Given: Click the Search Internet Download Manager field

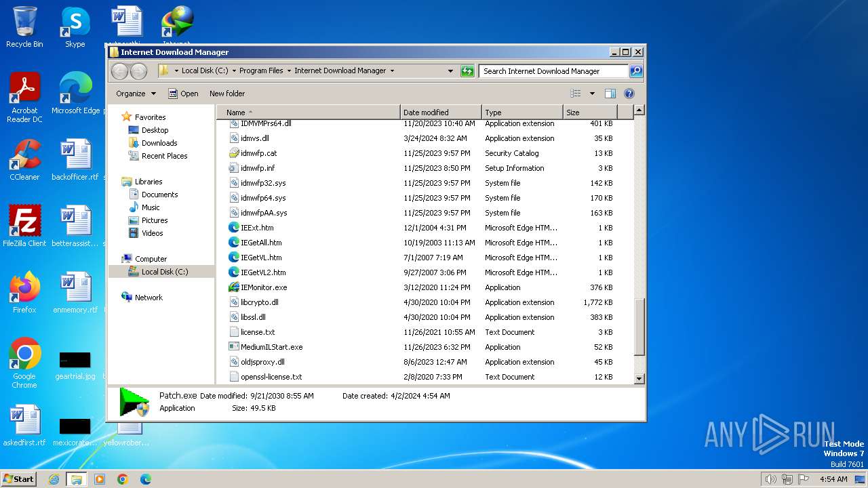Looking at the screenshot, I should (x=553, y=70).
